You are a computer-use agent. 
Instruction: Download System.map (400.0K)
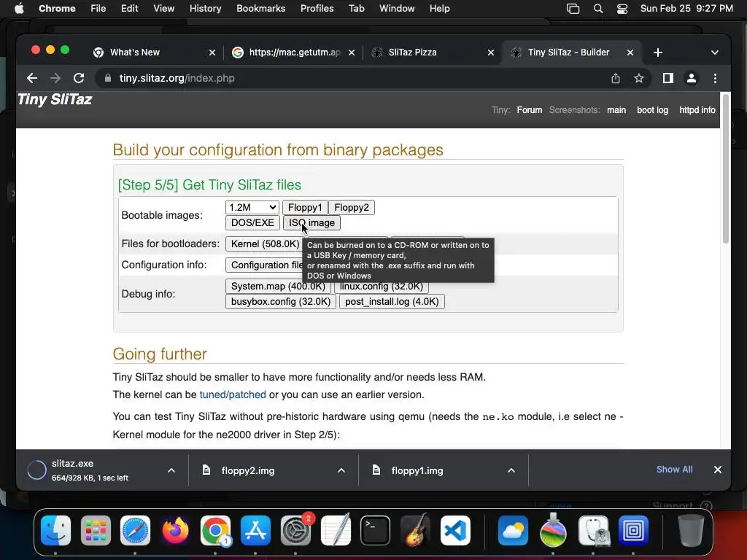278,286
